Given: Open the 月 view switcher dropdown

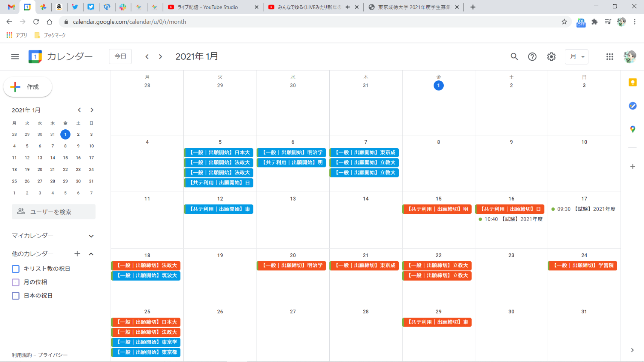Looking at the screenshot, I should (576, 57).
